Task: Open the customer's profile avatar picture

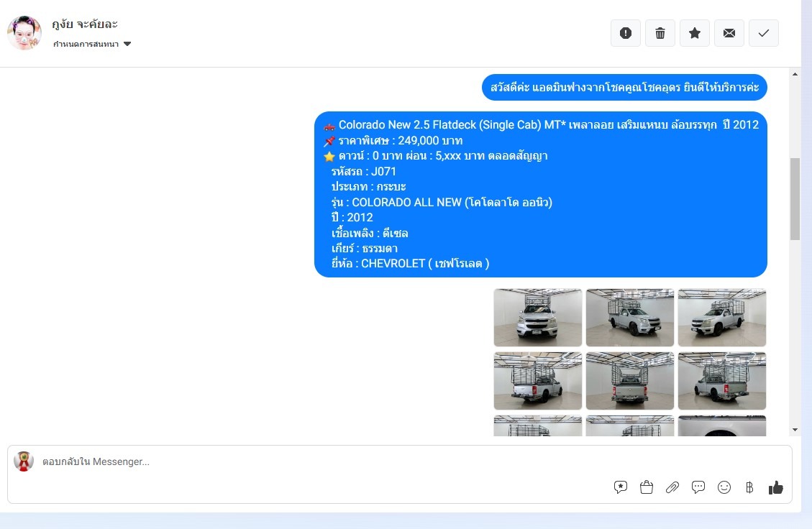Action: point(24,32)
